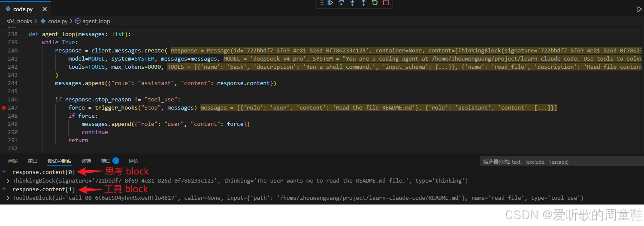644x226 pixels.
Task: Click 'client.messages.create(' call on line 240
Action: (129, 51)
